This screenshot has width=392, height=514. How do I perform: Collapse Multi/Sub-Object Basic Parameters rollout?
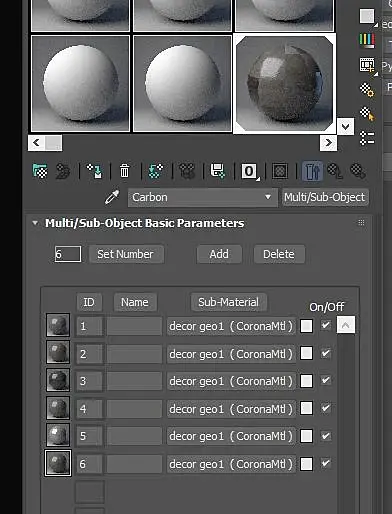35,223
